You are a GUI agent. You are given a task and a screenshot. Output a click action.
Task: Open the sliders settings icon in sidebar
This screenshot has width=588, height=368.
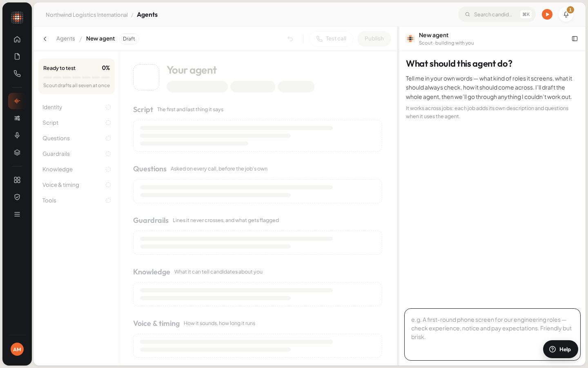(17, 118)
